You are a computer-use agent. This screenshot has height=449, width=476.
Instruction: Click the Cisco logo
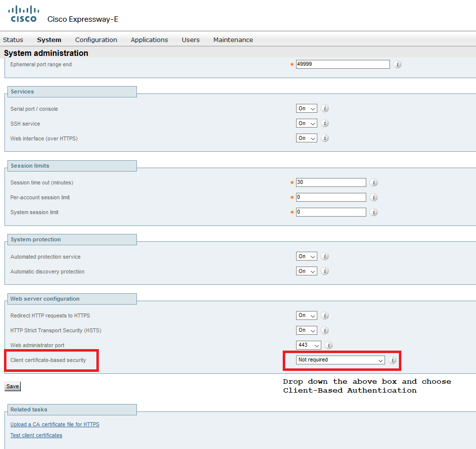[x=24, y=14]
